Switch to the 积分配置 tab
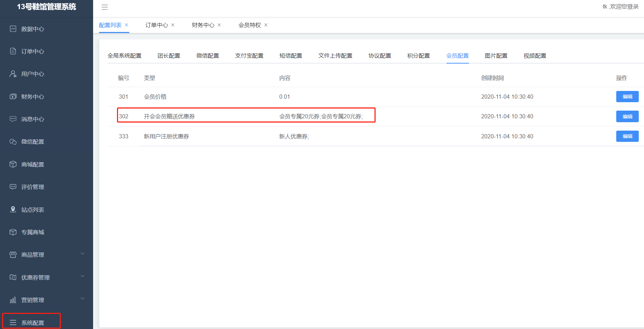644x329 pixels. point(418,56)
